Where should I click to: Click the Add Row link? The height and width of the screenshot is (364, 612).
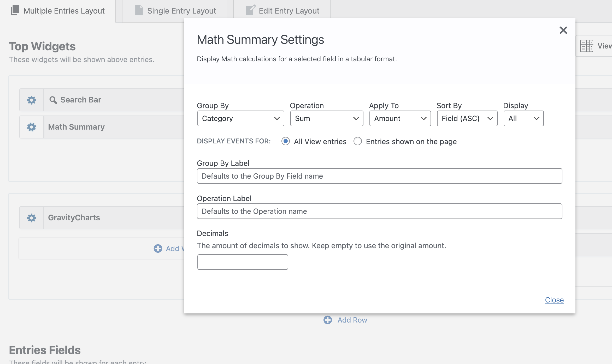(352, 320)
